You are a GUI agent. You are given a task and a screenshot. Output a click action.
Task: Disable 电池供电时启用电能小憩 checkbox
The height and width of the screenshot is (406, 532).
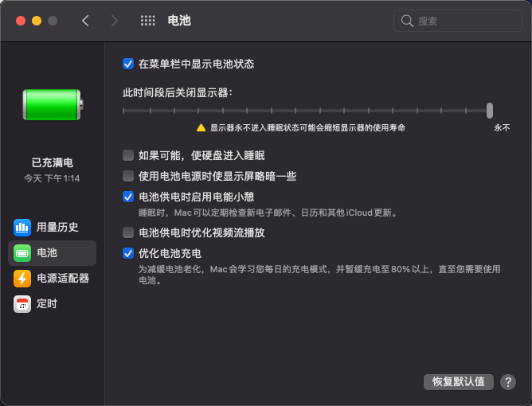[x=128, y=197]
